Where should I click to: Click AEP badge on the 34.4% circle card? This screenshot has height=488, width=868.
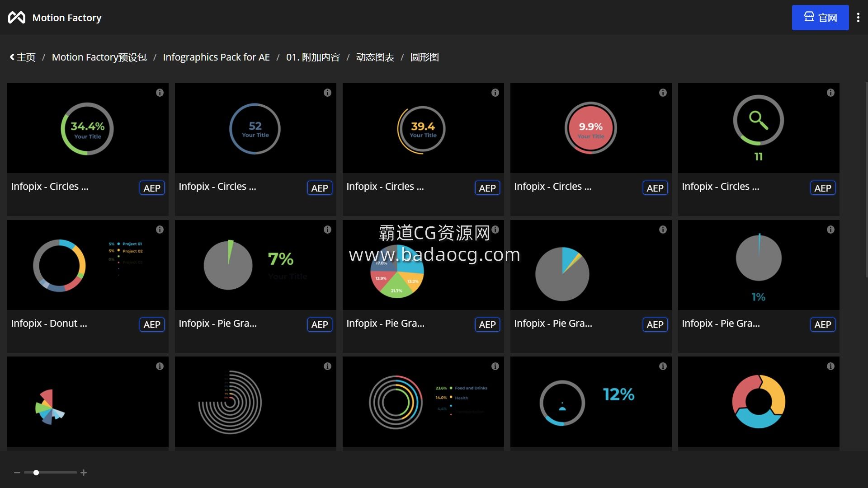pyautogui.click(x=152, y=188)
